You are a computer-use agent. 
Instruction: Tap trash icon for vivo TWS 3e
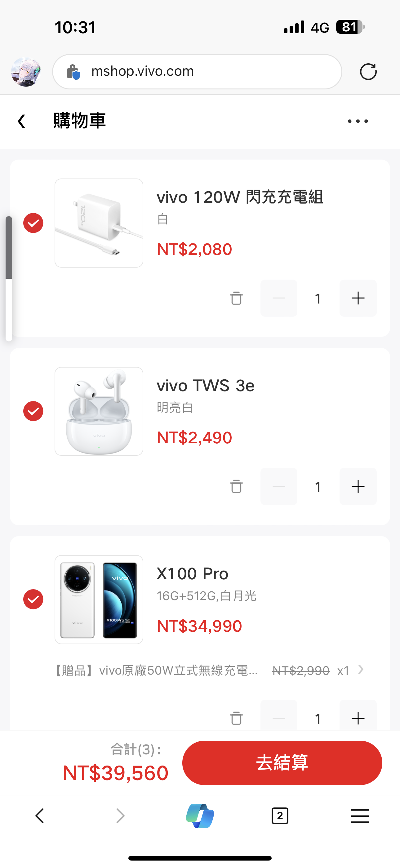coord(236,486)
